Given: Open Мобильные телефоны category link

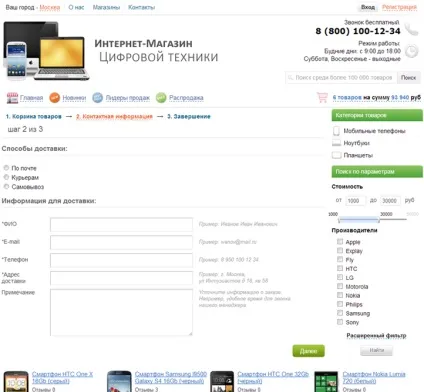Looking at the screenshot, I should click(374, 131).
